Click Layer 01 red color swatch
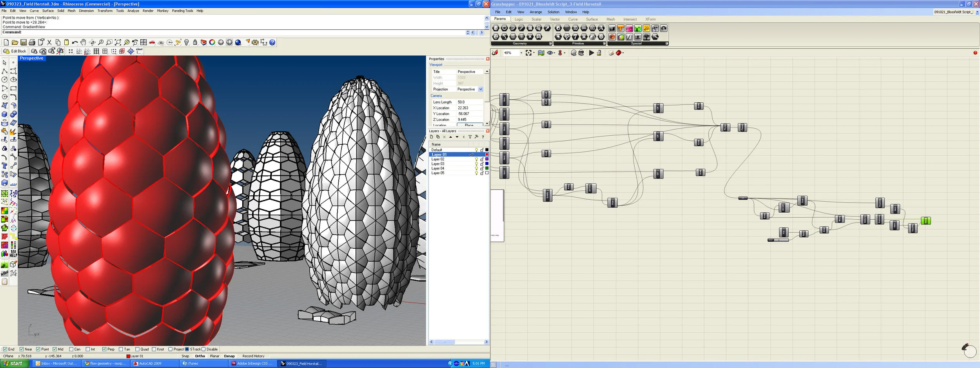This screenshot has width=980, height=368. [487, 155]
